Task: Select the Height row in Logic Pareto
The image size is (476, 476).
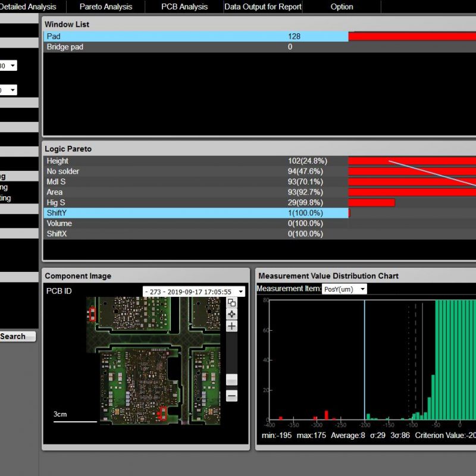Action: [58, 161]
